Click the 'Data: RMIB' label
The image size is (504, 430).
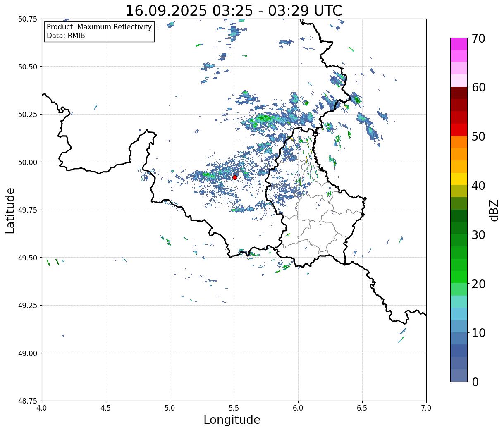pyautogui.click(x=66, y=36)
